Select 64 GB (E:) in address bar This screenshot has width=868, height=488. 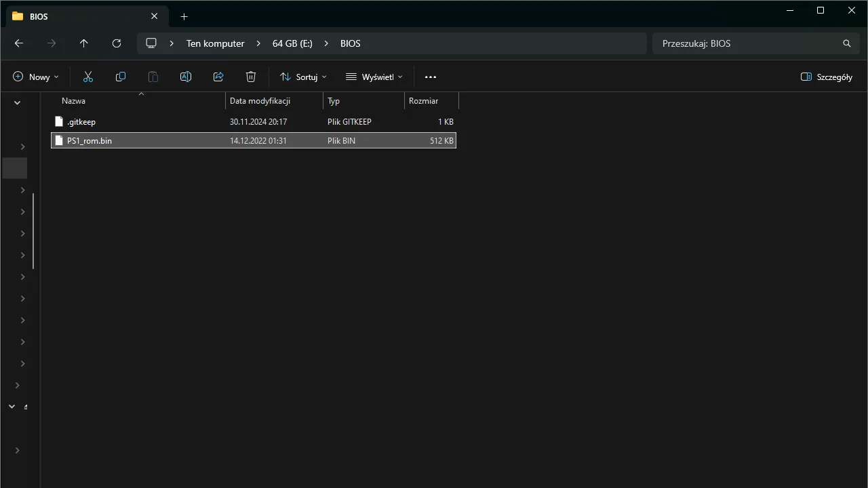(x=292, y=43)
